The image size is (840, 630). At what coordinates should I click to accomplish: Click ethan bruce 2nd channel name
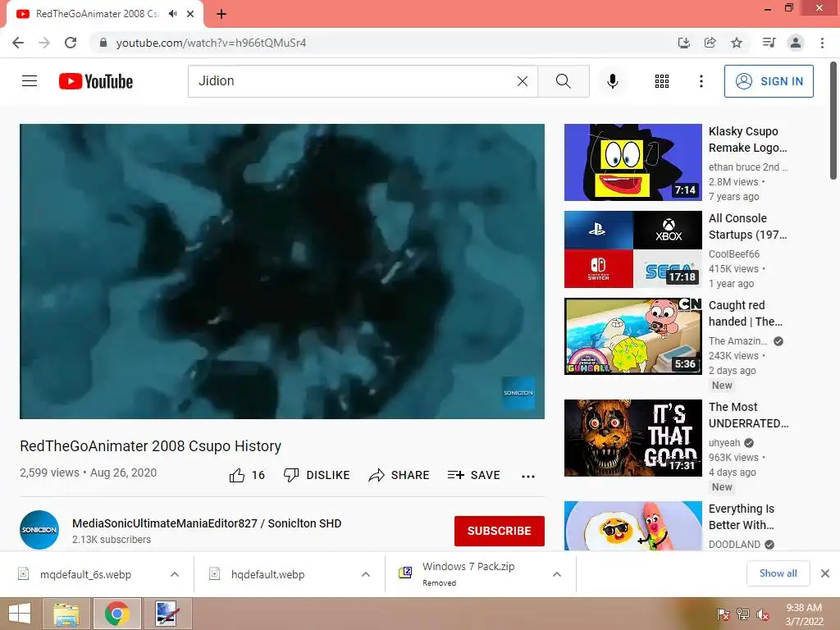pyautogui.click(x=748, y=167)
